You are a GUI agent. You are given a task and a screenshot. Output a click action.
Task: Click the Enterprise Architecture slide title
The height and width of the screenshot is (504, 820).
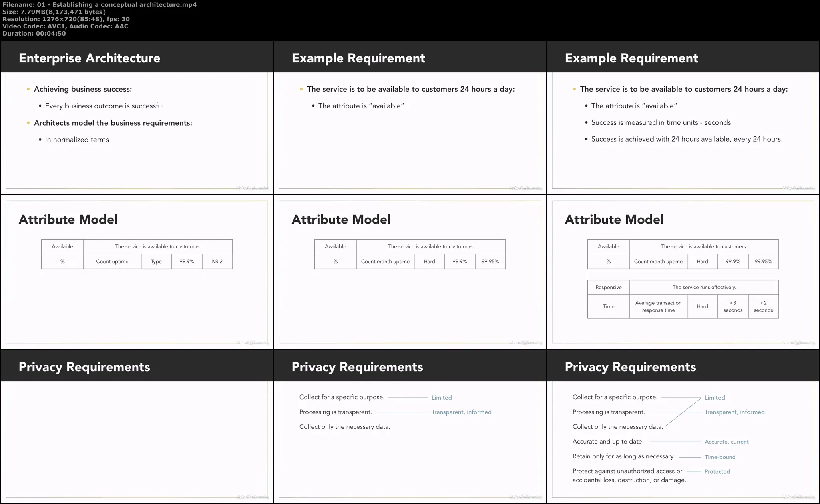(x=89, y=58)
